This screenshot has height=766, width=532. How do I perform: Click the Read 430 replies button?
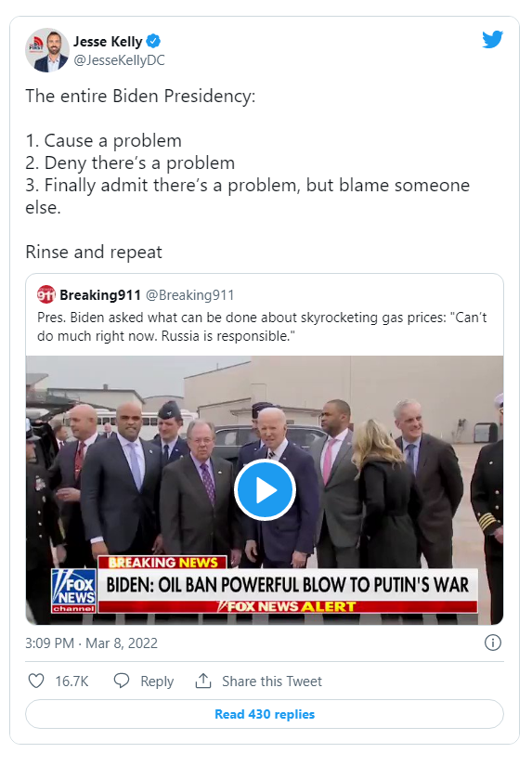pyautogui.click(x=265, y=714)
